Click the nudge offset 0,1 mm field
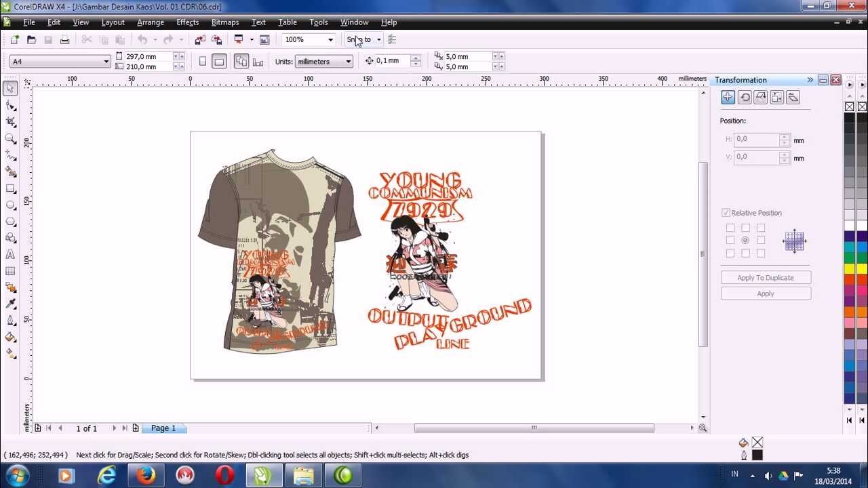The height and width of the screenshot is (488, 868). point(393,61)
